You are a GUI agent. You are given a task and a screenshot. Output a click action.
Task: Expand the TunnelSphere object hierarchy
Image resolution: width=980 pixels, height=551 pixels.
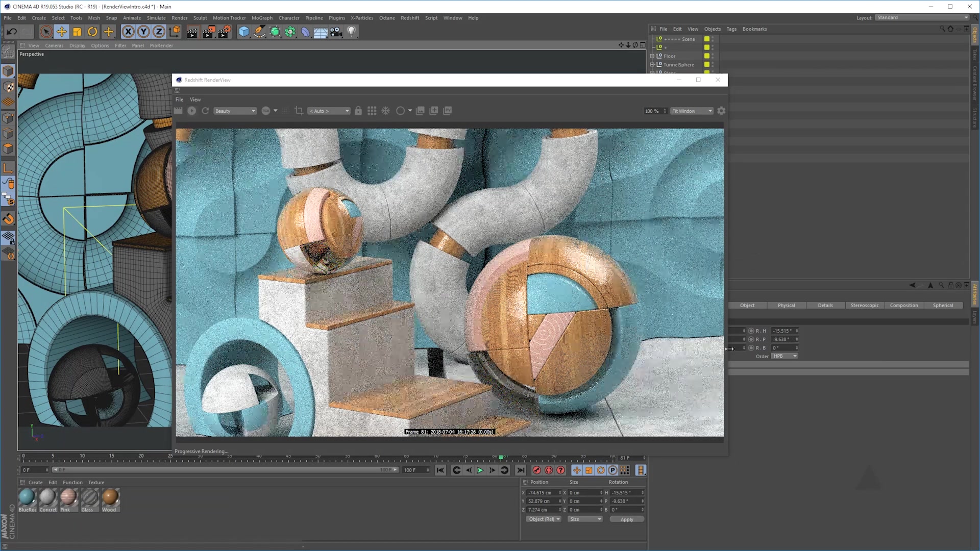click(x=653, y=64)
